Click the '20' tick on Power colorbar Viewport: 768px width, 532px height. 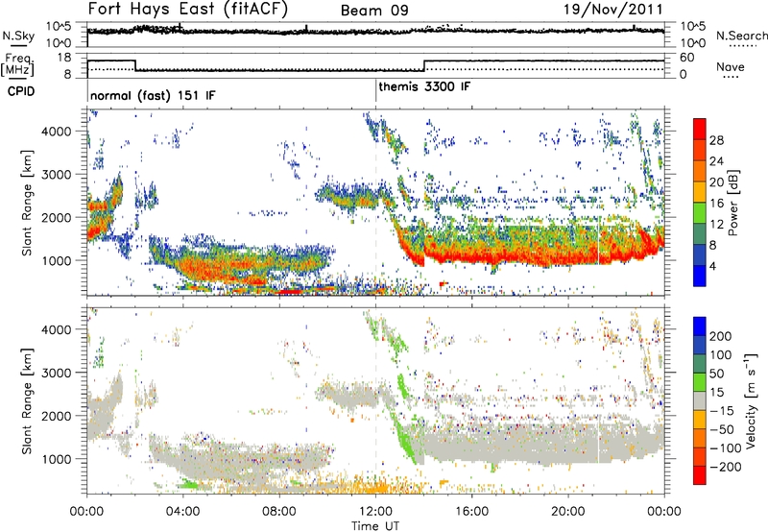pos(716,182)
